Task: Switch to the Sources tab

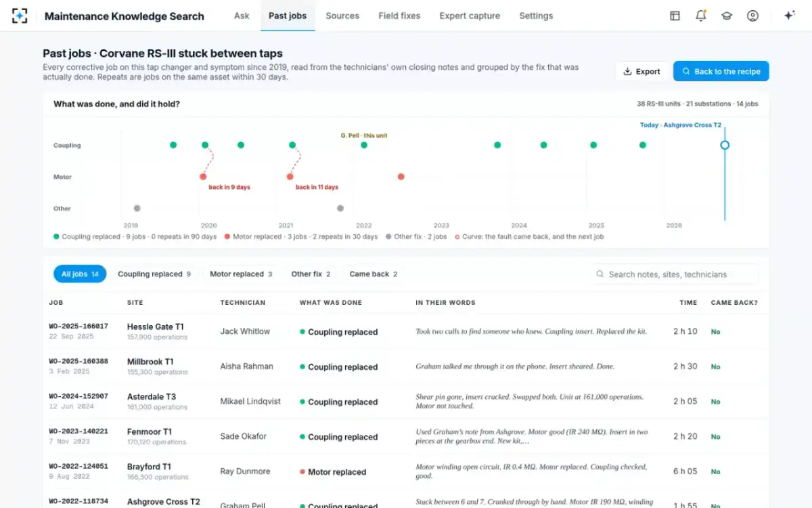Action: coord(342,16)
